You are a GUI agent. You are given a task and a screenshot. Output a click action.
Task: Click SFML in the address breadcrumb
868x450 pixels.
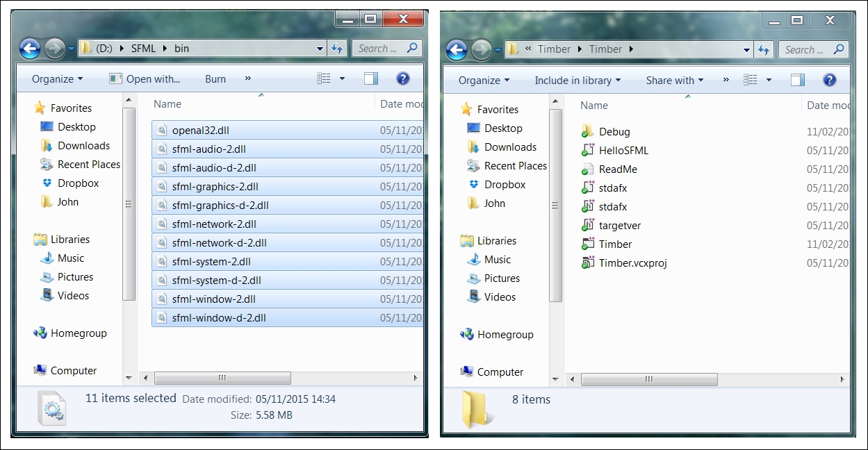click(x=144, y=49)
